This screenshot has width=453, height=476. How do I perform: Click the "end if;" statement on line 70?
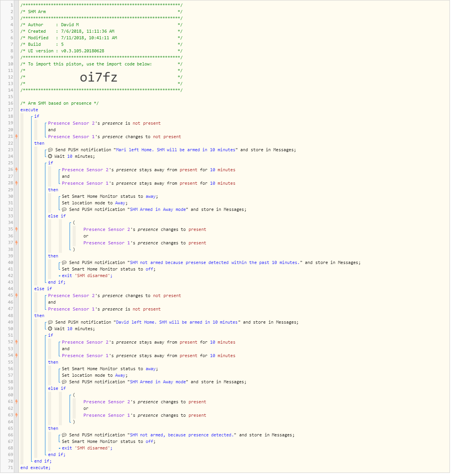(43, 461)
